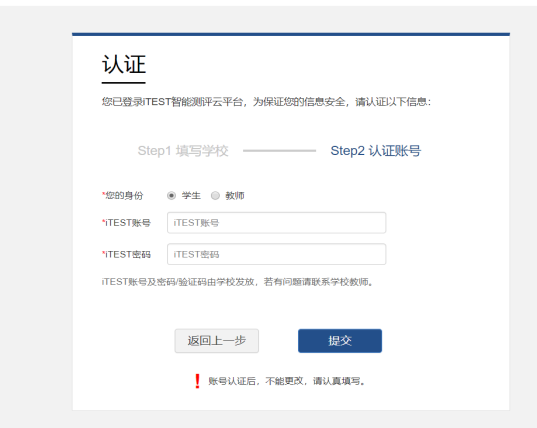Click the 认证 page heading

pyautogui.click(x=124, y=64)
